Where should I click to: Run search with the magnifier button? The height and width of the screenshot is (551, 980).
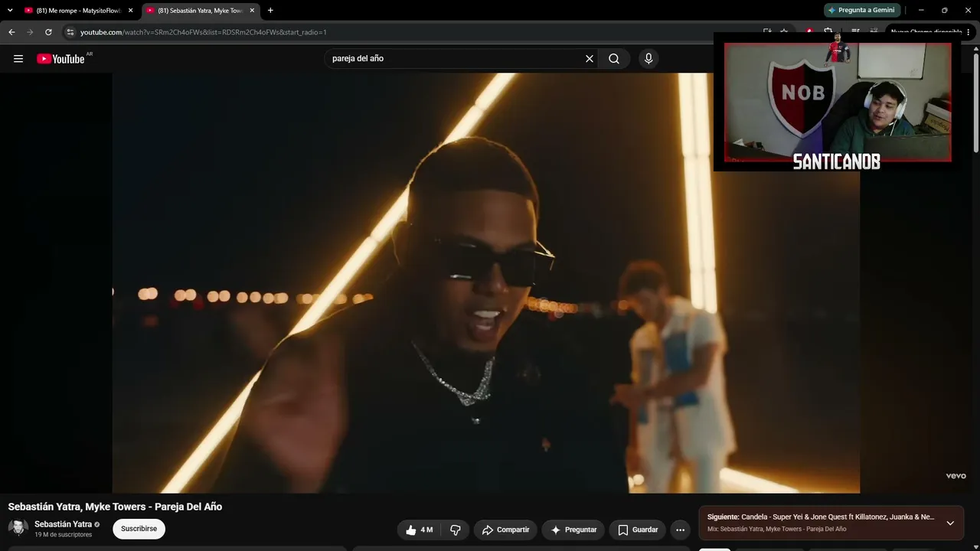(x=614, y=59)
